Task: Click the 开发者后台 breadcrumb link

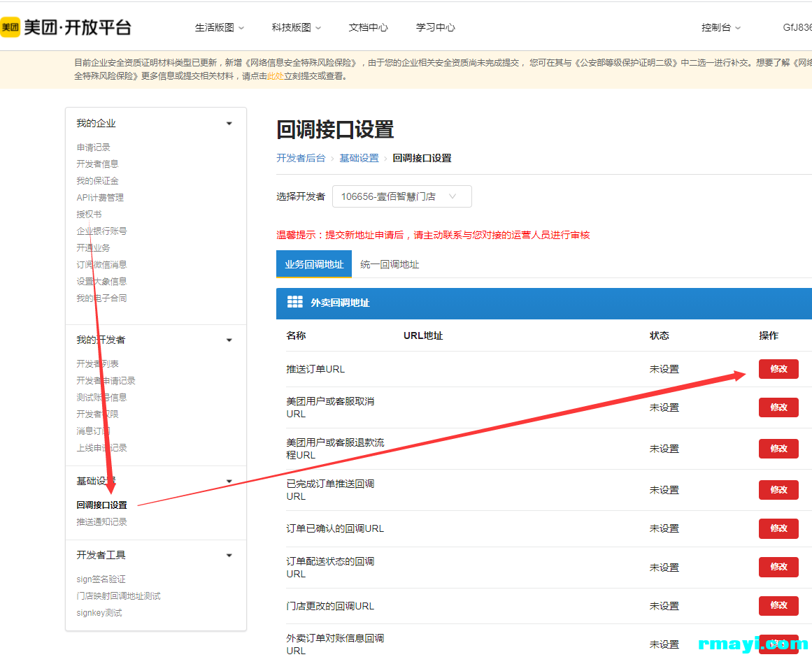Action: coord(301,158)
